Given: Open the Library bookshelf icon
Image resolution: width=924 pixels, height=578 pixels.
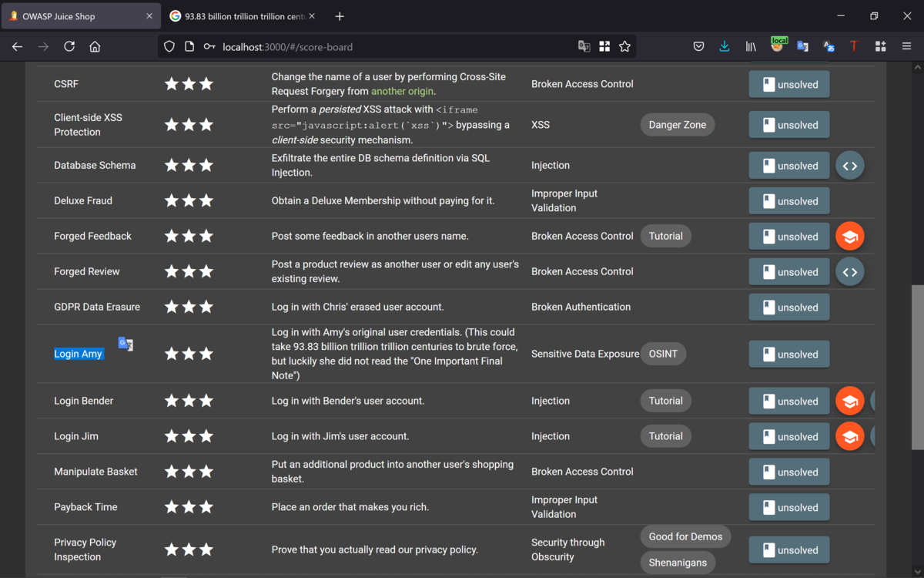Looking at the screenshot, I should [751, 46].
